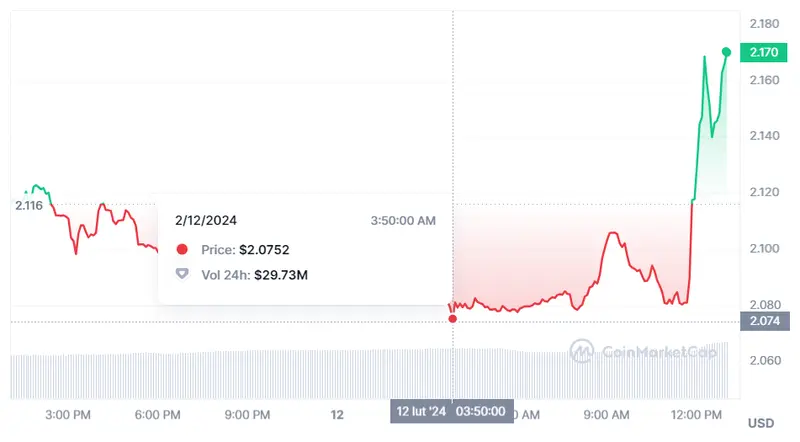Click the Vol 24h shield icon
Screen dimensions: 800x442
(181, 274)
